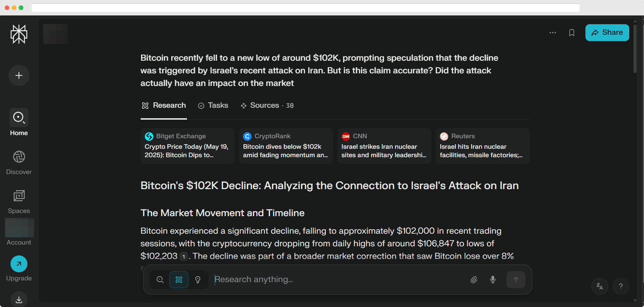Open the Discover globe icon
644x307 pixels.
pos(19,157)
